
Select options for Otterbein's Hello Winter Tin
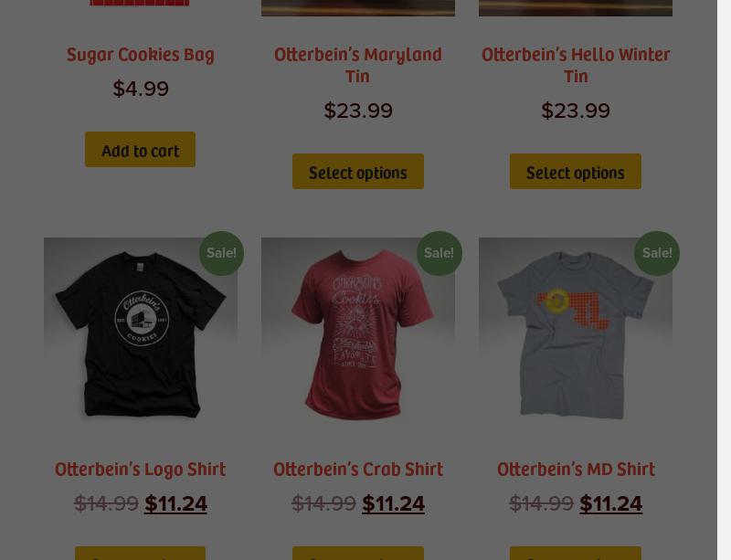point(576,172)
